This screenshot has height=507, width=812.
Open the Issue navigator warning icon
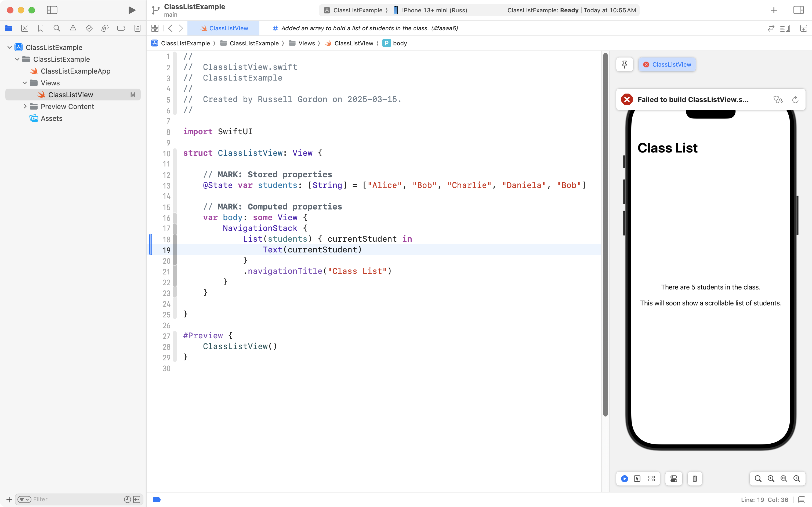pyautogui.click(x=73, y=28)
